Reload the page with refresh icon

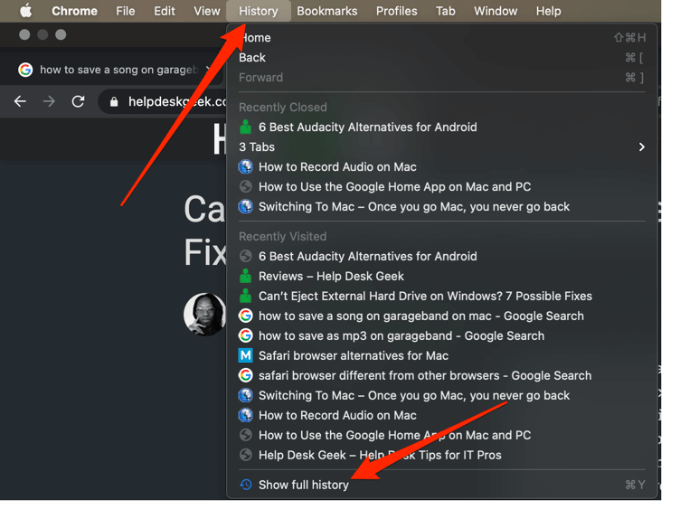pos(78,102)
